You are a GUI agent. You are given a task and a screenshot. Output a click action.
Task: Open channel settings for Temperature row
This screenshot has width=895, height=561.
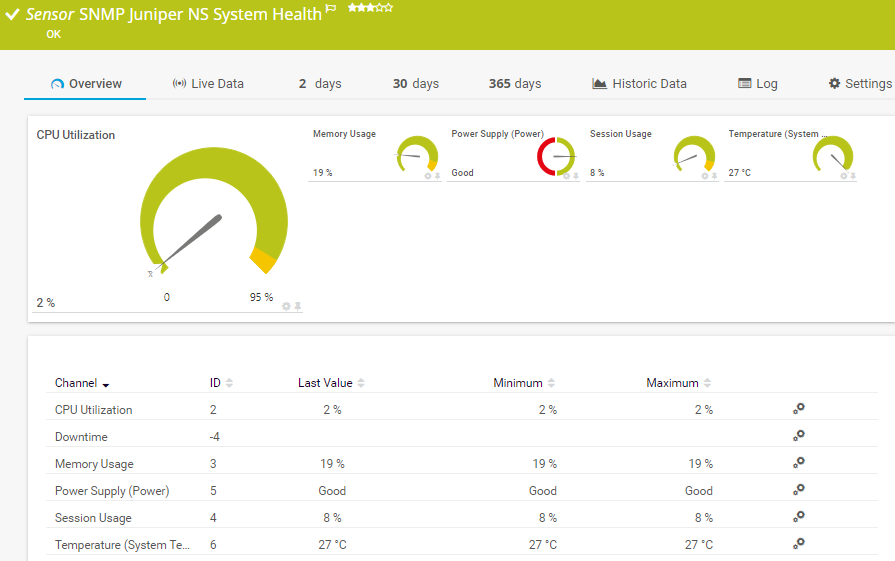tap(798, 544)
